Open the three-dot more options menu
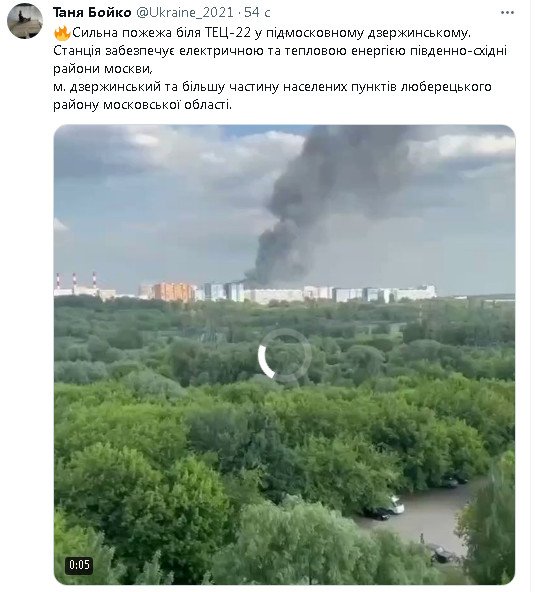 coord(507,13)
